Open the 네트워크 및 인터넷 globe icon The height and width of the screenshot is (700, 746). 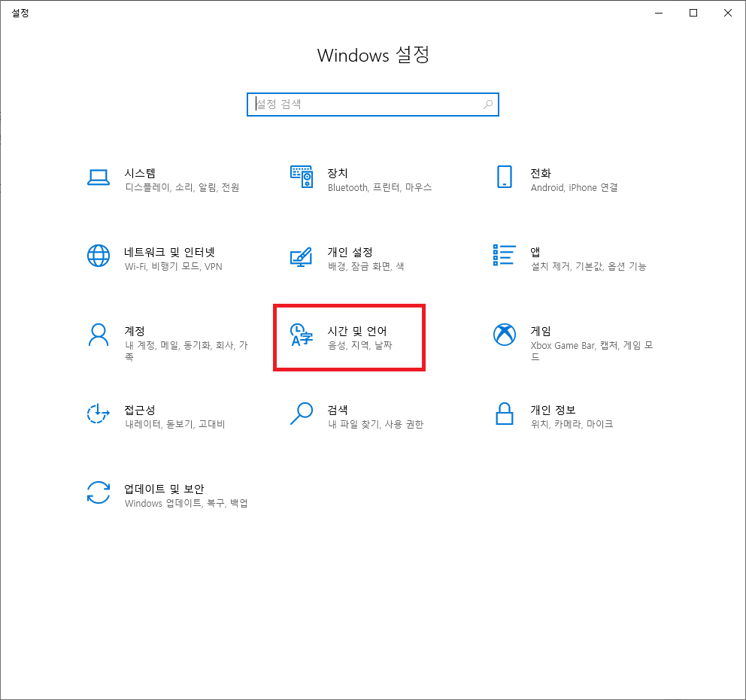point(99,256)
